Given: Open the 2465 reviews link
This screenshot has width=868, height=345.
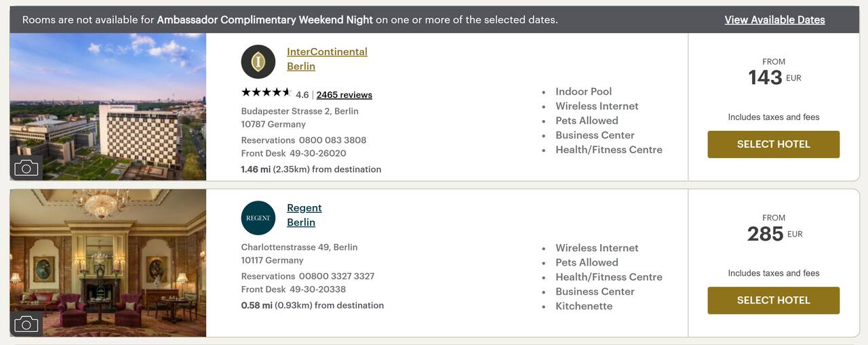Looking at the screenshot, I should pos(344,95).
